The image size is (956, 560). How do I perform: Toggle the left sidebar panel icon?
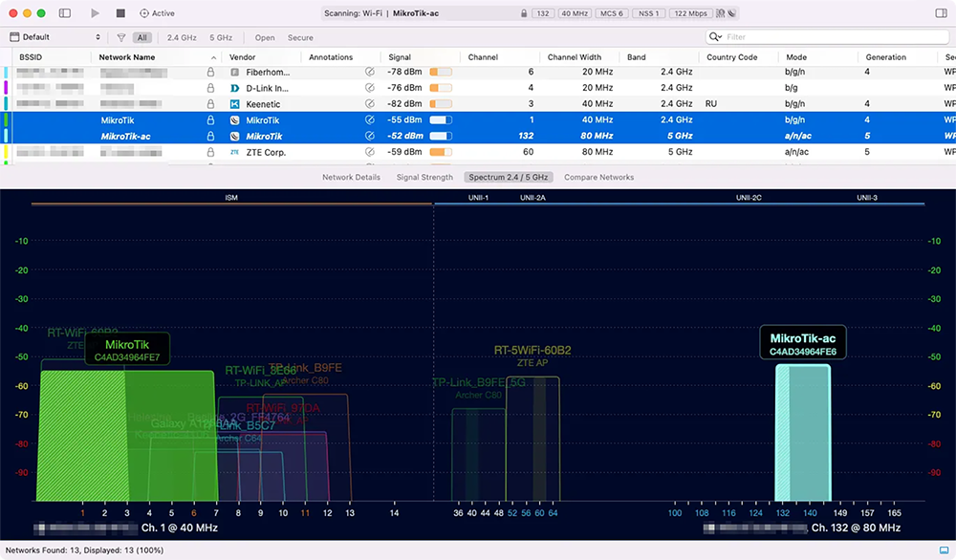[65, 13]
